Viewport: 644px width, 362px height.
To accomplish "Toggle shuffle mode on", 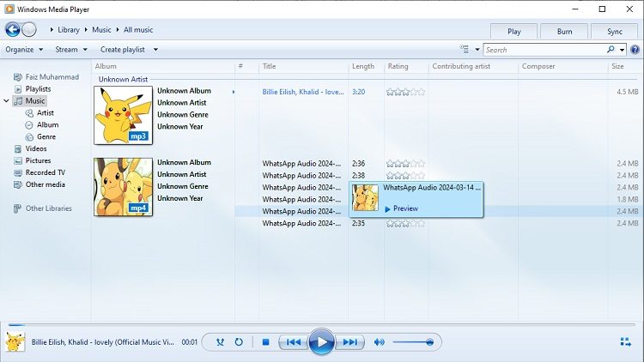I will (220, 342).
